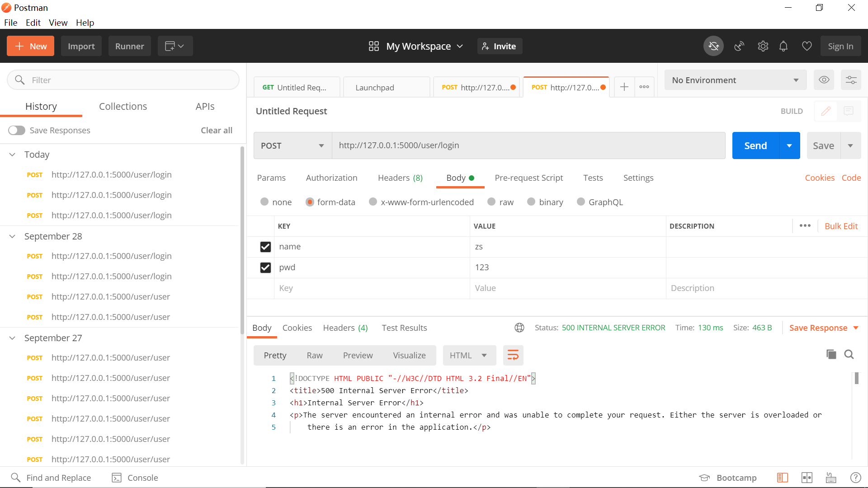Click Clear all in History

[x=217, y=130]
